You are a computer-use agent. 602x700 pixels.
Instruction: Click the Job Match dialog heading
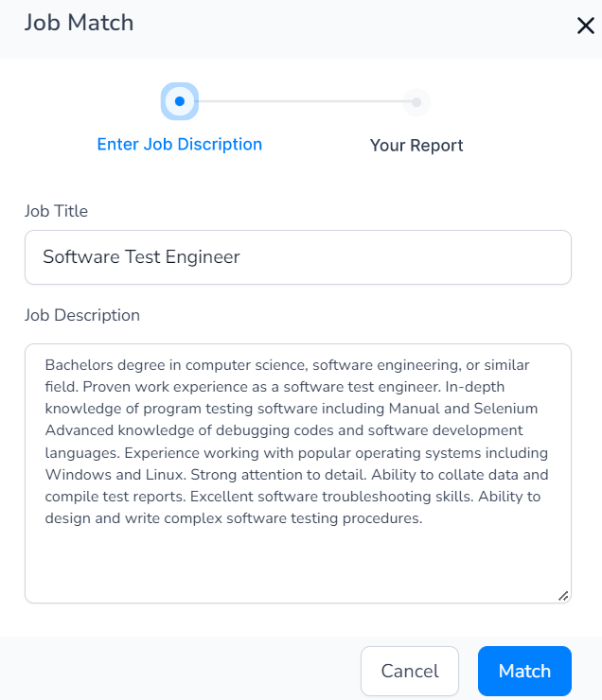(x=80, y=23)
